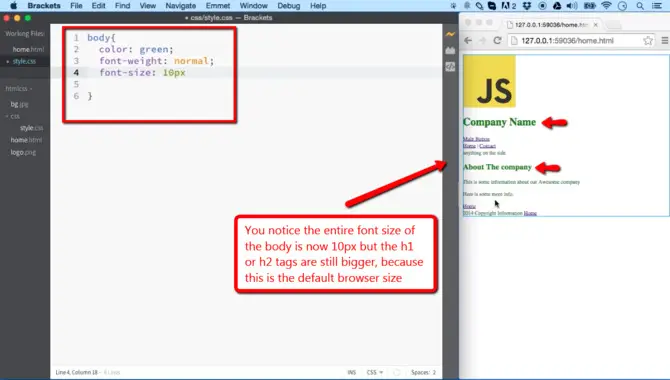This screenshot has width=670, height=380.
Task: Click the Contact link on webpage
Action: 488,146
